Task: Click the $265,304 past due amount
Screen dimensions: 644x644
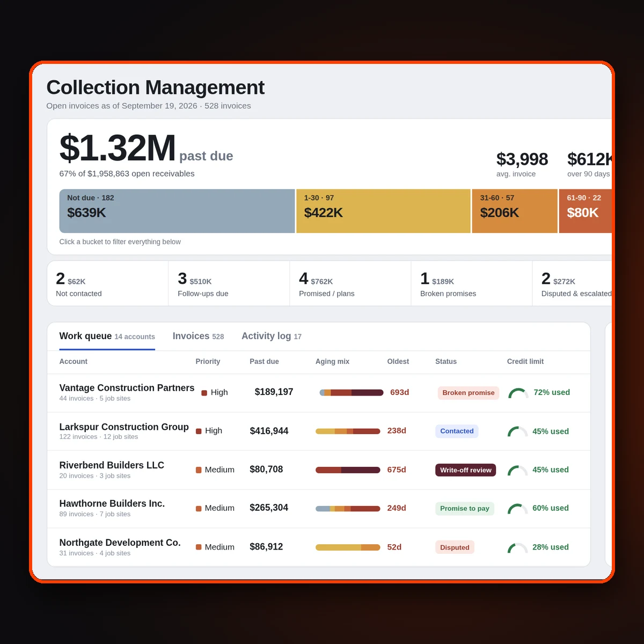Action: click(x=269, y=508)
